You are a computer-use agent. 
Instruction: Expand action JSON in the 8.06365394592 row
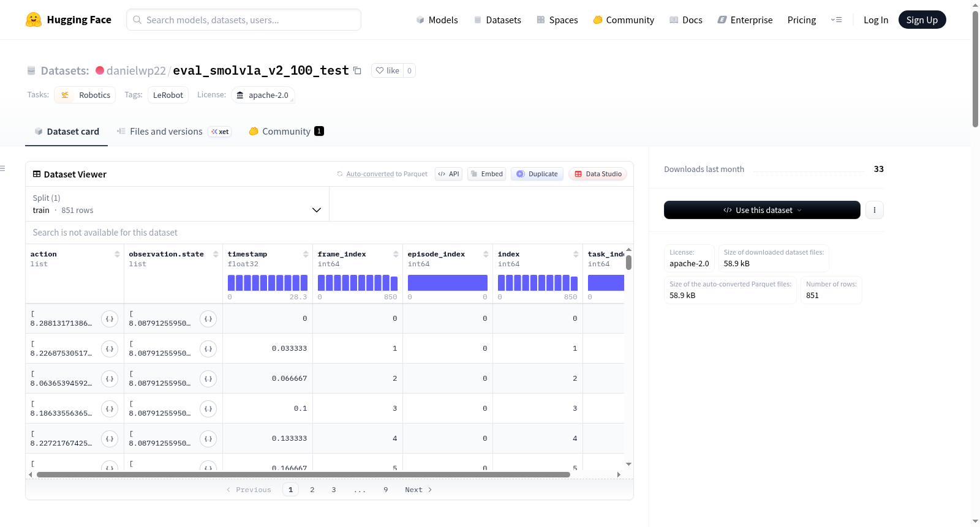(x=110, y=379)
